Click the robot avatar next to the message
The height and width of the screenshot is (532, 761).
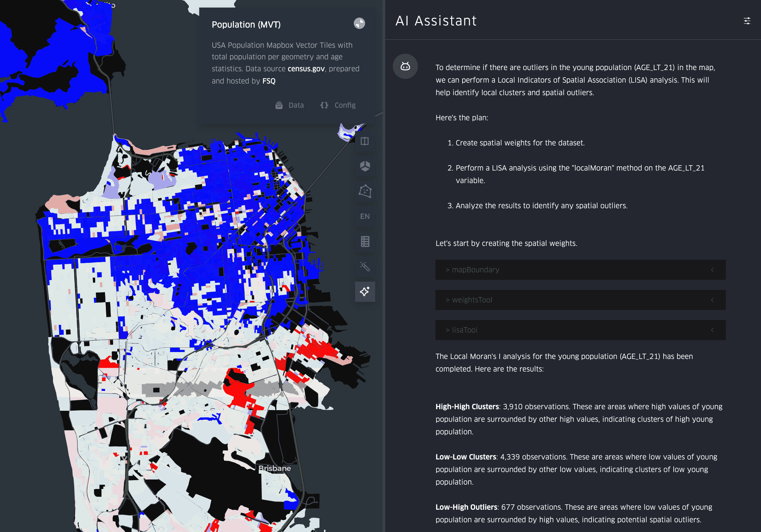coord(405,66)
